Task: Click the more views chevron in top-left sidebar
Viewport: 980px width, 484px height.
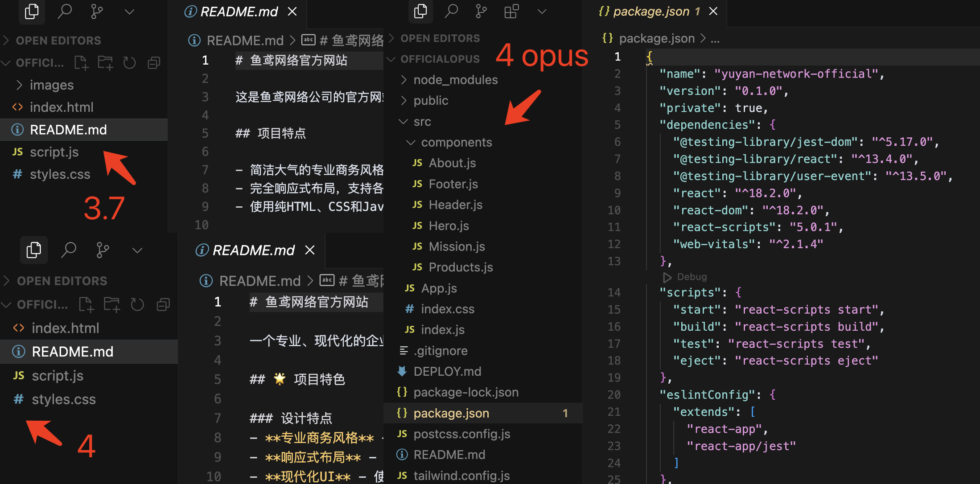Action: tap(129, 12)
